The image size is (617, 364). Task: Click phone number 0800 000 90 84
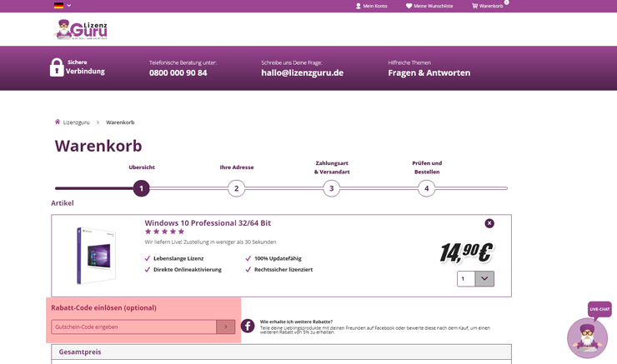click(x=178, y=72)
